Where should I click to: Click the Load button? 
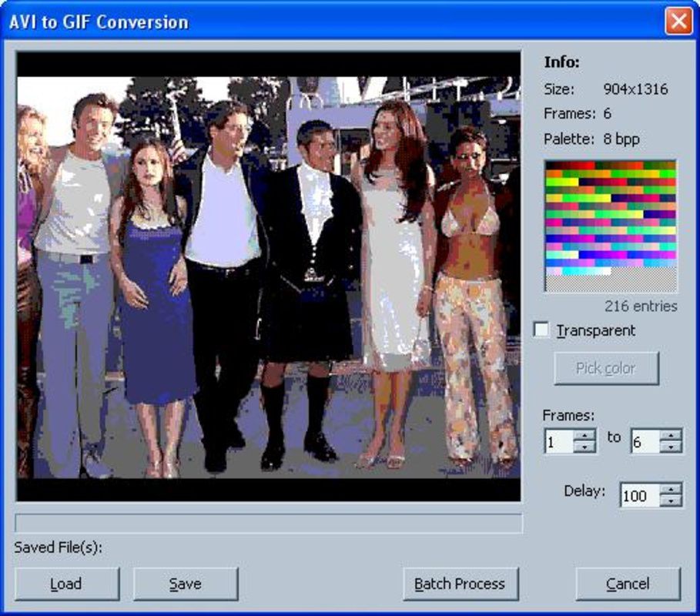pyautogui.click(x=67, y=584)
